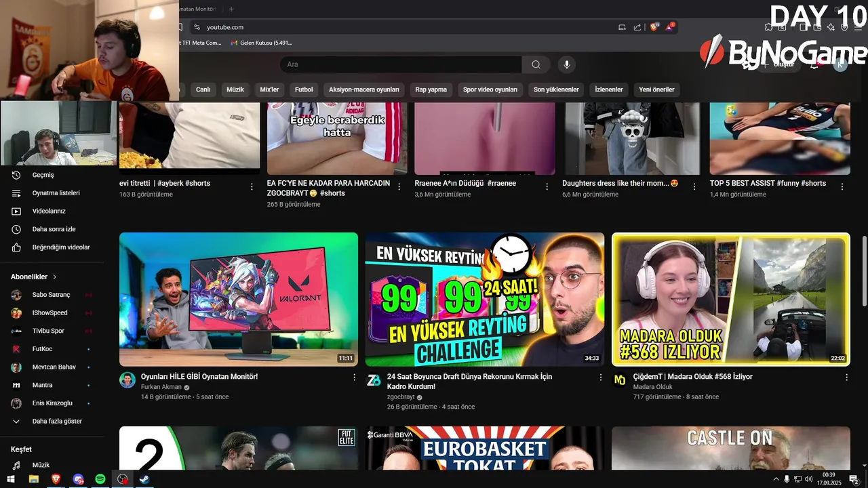
Task: Open Enis Kirazoglu subscription
Action: pos(52,403)
